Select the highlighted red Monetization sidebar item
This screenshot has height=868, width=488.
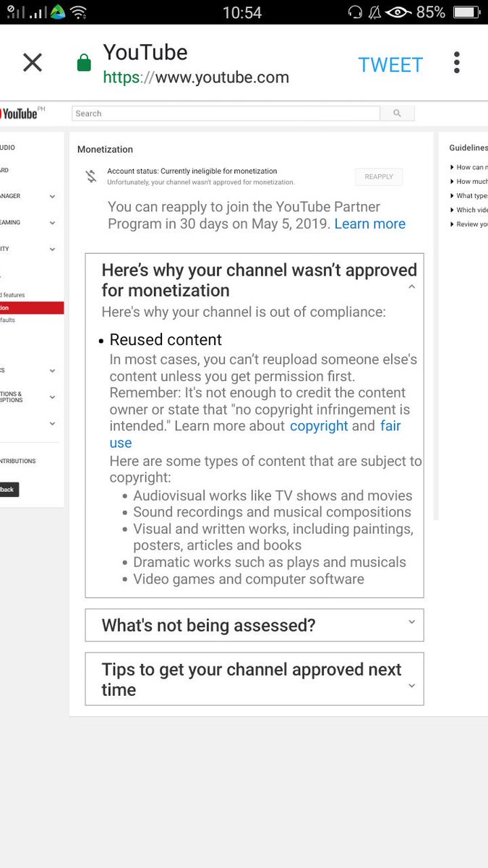32,308
